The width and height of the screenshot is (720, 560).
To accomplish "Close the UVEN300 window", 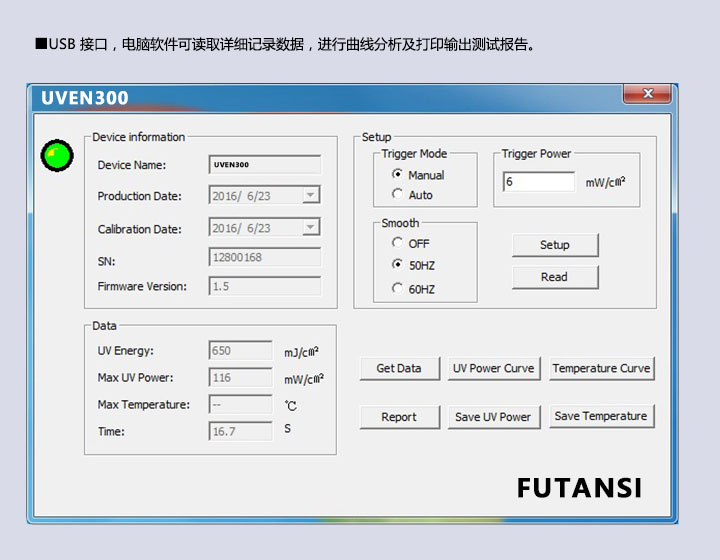I will (x=646, y=94).
